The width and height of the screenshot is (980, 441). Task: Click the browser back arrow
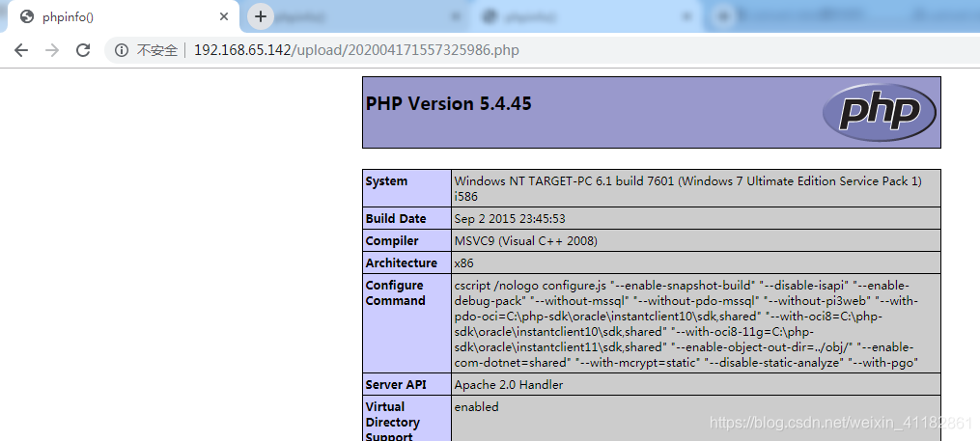click(21, 50)
